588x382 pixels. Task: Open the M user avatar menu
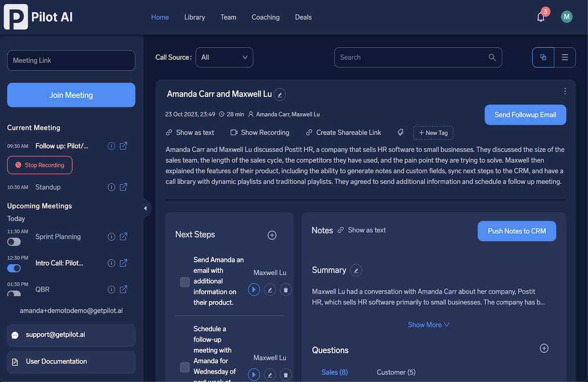[x=567, y=17]
